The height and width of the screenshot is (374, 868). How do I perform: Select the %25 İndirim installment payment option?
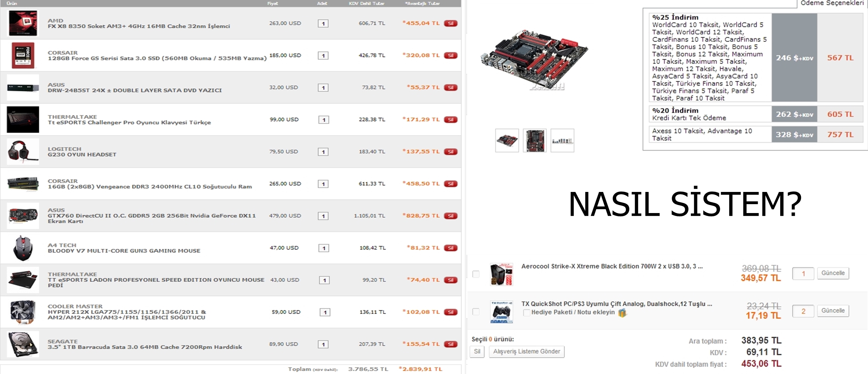tap(756, 58)
